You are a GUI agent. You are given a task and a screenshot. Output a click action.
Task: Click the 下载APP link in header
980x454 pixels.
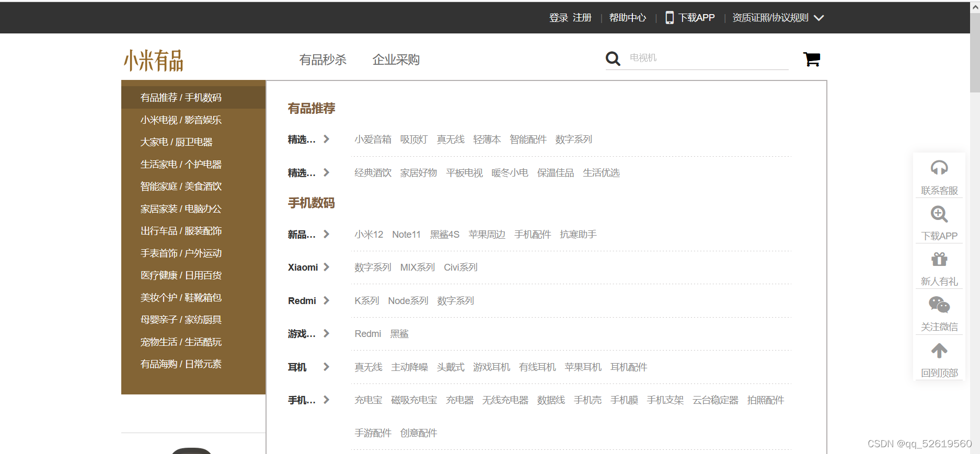697,18
